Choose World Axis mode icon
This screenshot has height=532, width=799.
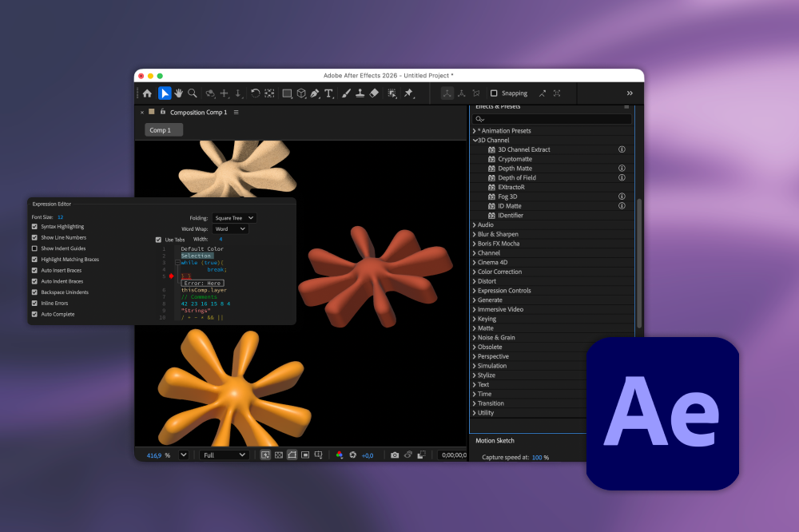462,93
